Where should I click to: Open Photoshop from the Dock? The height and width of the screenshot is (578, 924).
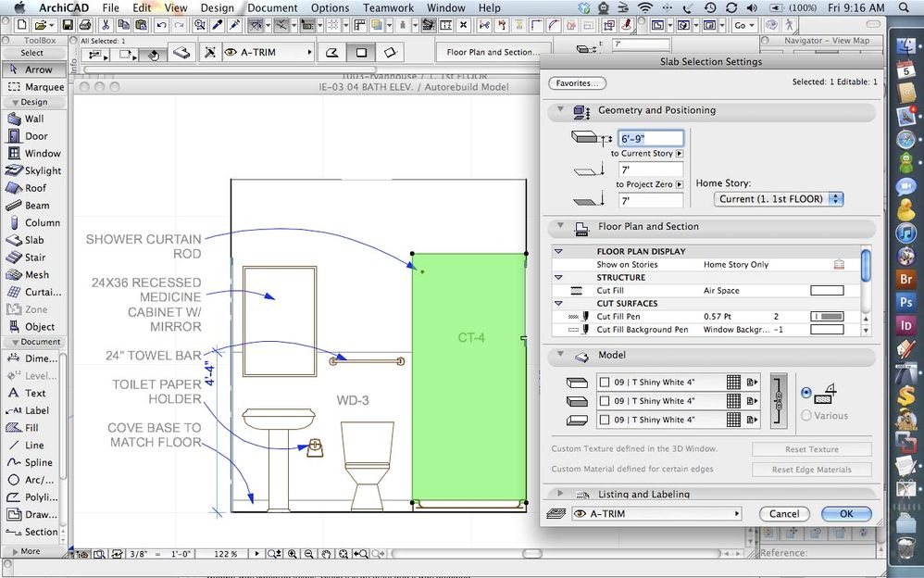(x=906, y=302)
